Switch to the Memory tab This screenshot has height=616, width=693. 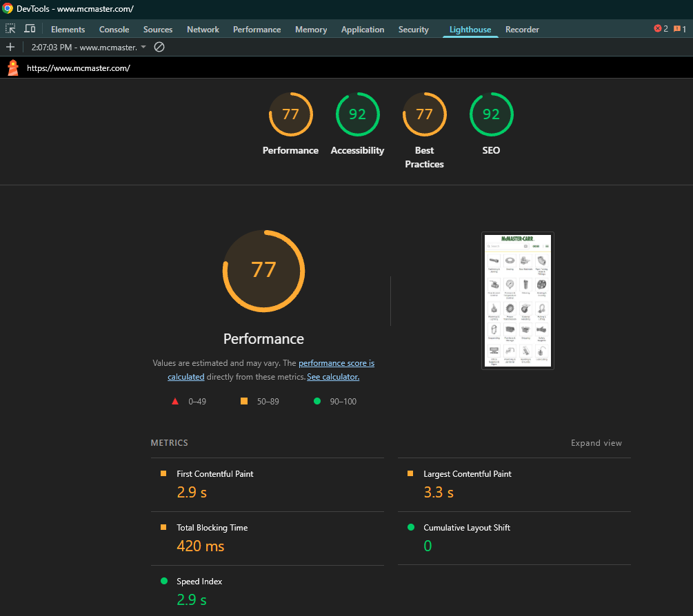(311, 30)
